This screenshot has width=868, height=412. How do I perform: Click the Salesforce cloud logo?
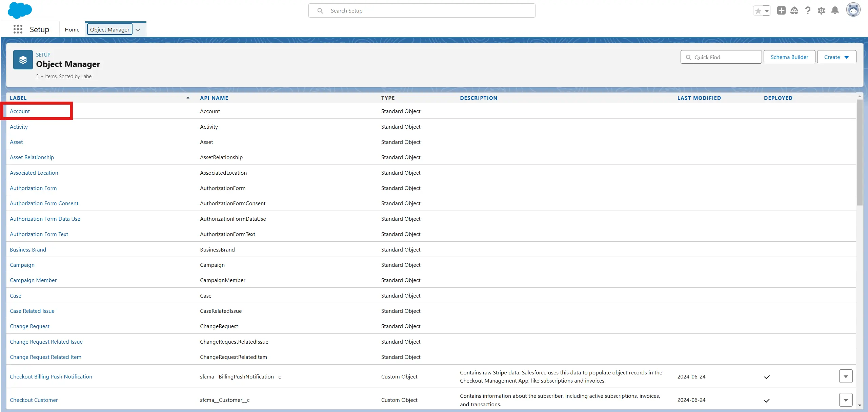(20, 10)
